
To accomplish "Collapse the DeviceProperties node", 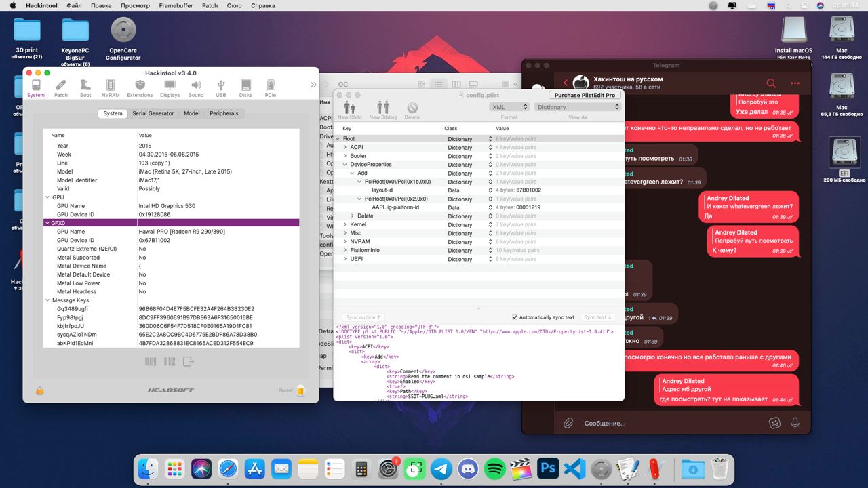I will pyautogui.click(x=345, y=165).
